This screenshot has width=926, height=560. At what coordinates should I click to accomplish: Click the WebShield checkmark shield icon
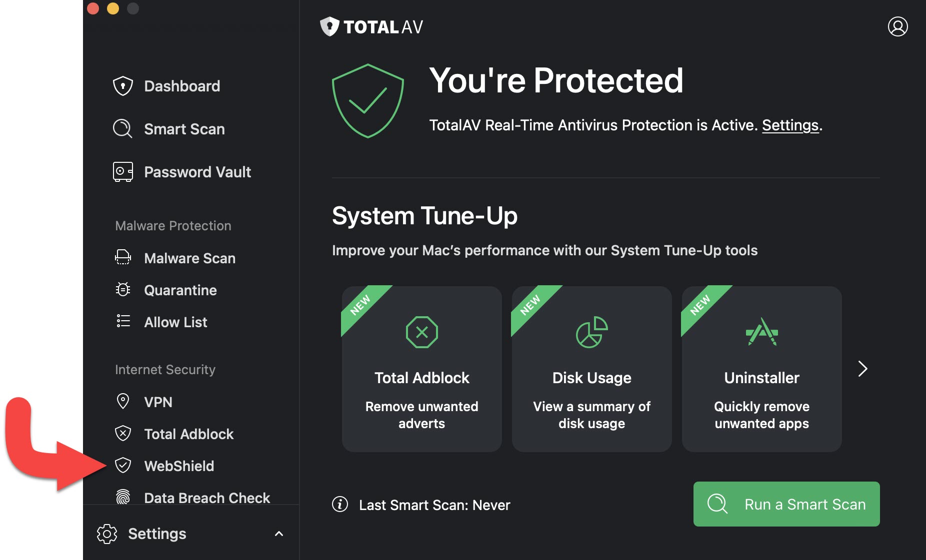tap(123, 466)
